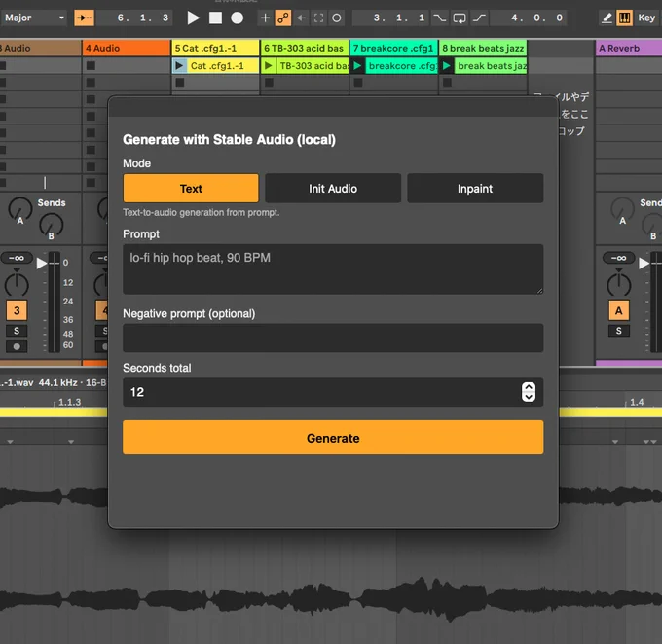
Task: Select the 8 break beats jazz track header
Action: [x=483, y=48]
